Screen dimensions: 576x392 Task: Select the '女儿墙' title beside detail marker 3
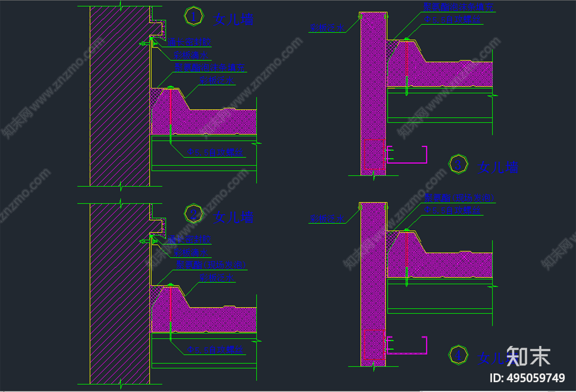point(498,167)
